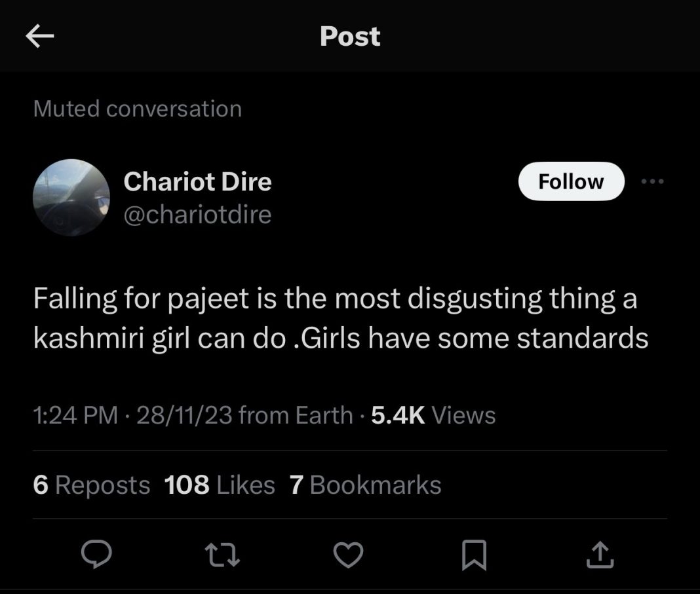Click the Muted conversation label

[138, 108]
